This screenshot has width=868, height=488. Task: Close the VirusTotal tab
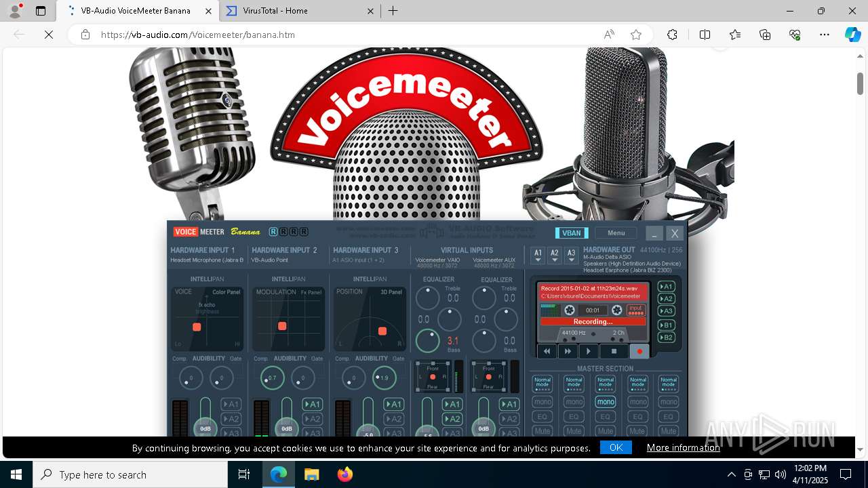(370, 11)
